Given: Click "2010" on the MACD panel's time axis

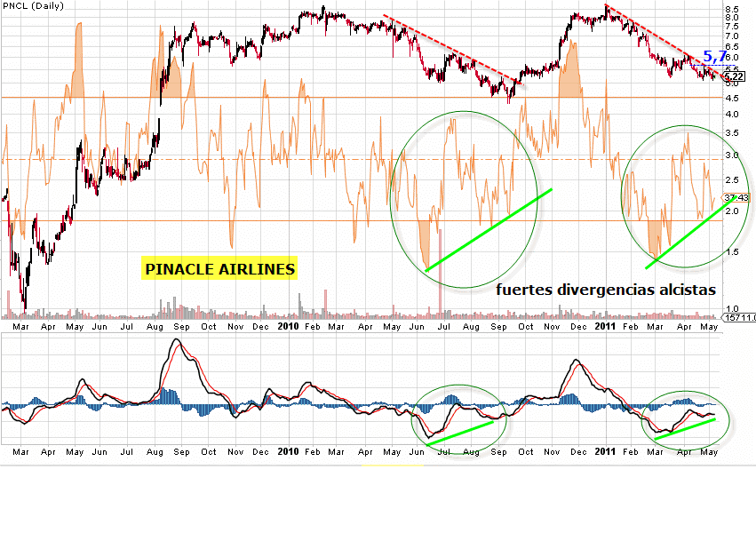Looking at the screenshot, I should (289, 451).
